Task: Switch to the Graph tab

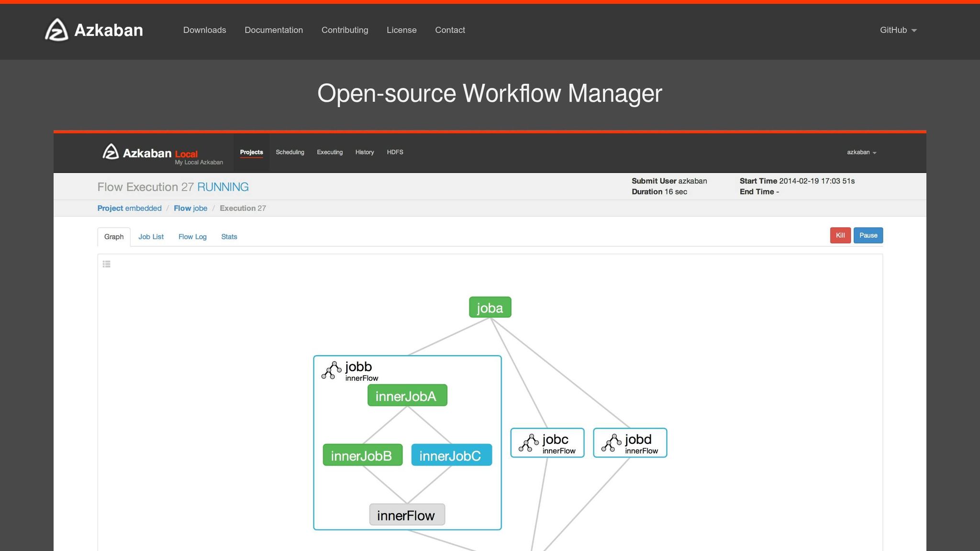Action: 114,237
